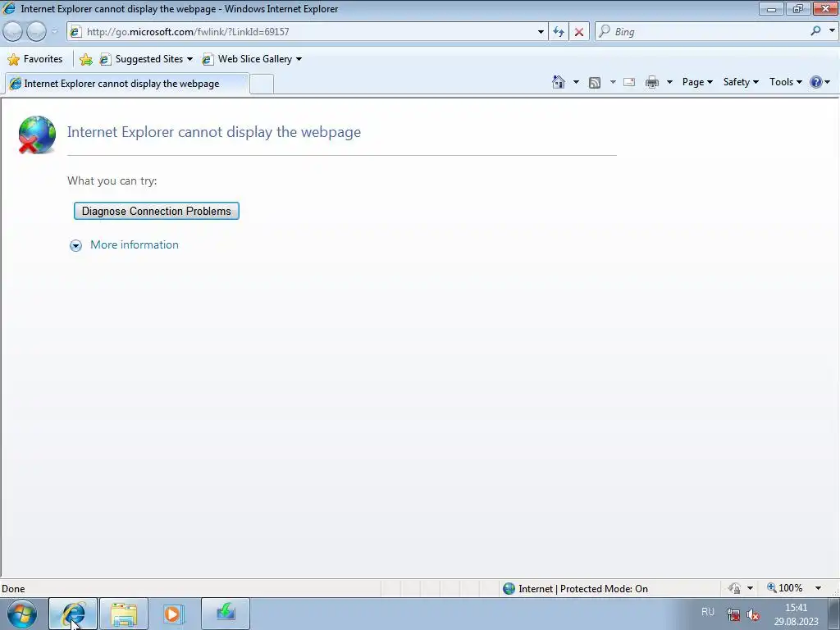This screenshot has width=840, height=630.
Task: Click the fourth taskbar app with green arrow
Action: [x=226, y=614]
